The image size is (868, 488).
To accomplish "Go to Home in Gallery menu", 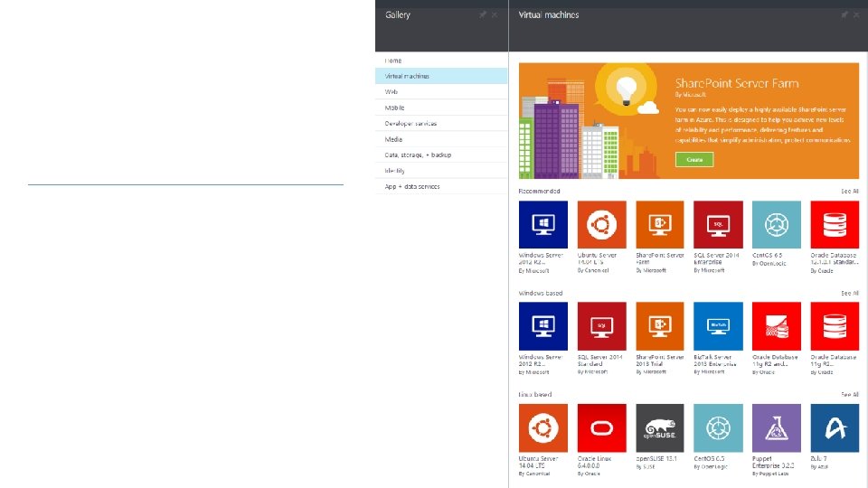I will coord(441,61).
